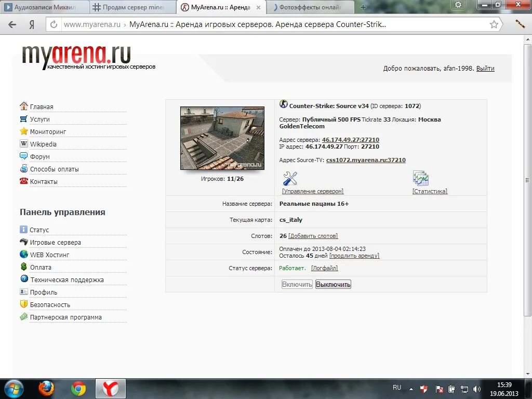Viewport: 532px width, 399px height.
Task: Click the Партнерская программа money icon
Action: pos(24,316)
